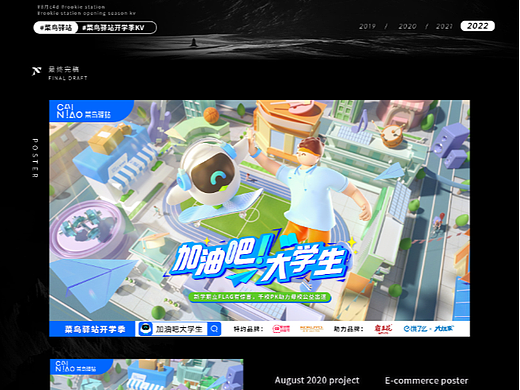Click the robot icon in search box
Viewport: 520px width, 390px height.
pyautogui.click(x=145, y=329)
